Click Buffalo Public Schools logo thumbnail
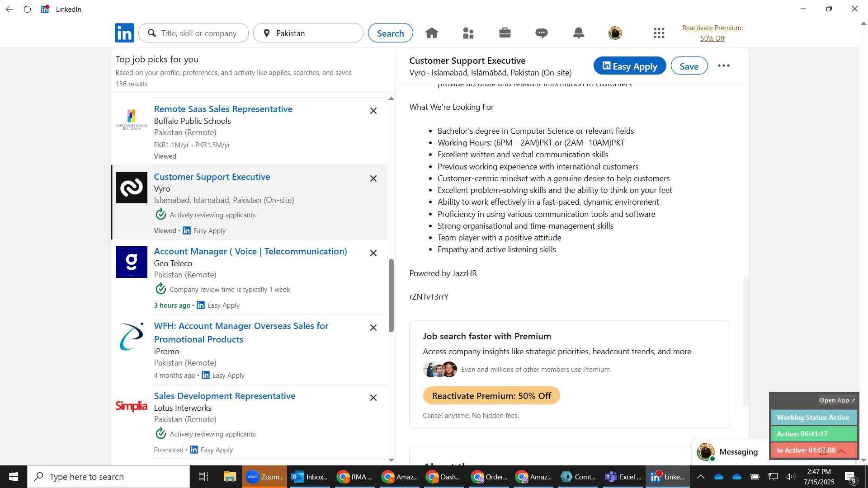Screen dimensions: 868x488 click(x=132, y=120)
